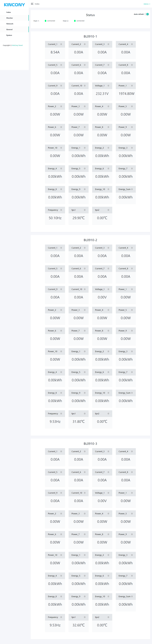152x644 pixels.
Task: Expand the Network sidebar section
Action: click(10, 24)
